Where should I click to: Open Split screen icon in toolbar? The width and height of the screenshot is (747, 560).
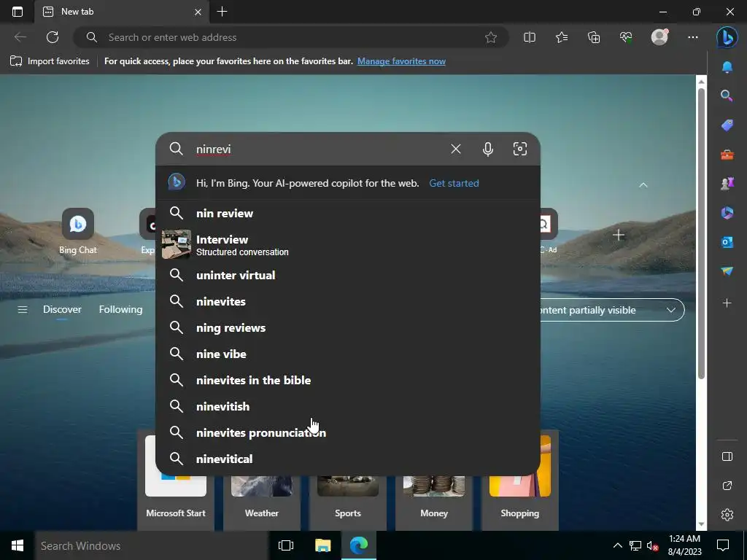coord(530,37)
